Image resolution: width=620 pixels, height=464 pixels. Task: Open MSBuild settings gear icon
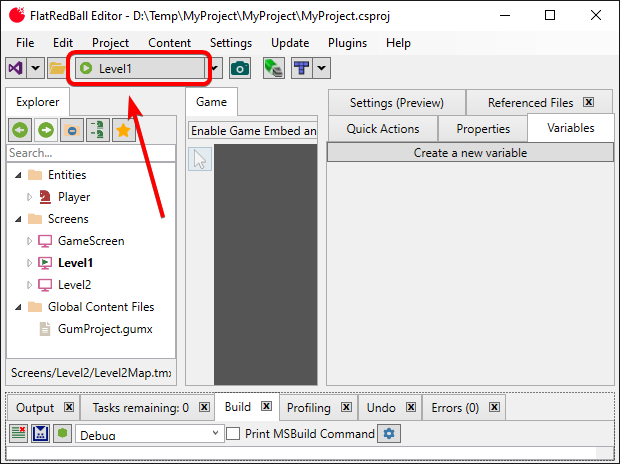(x=388, y=434)
